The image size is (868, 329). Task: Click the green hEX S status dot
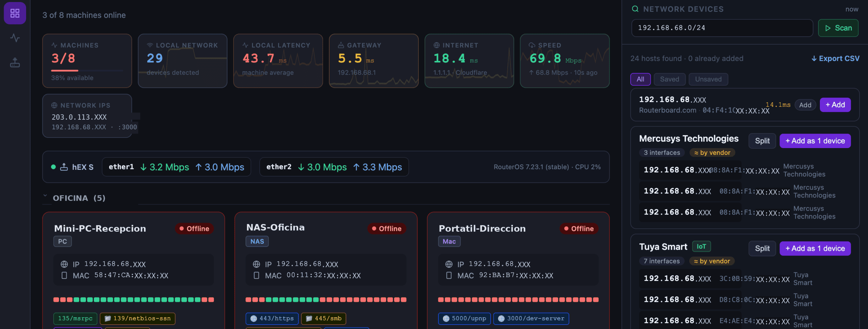pos(53,167)
